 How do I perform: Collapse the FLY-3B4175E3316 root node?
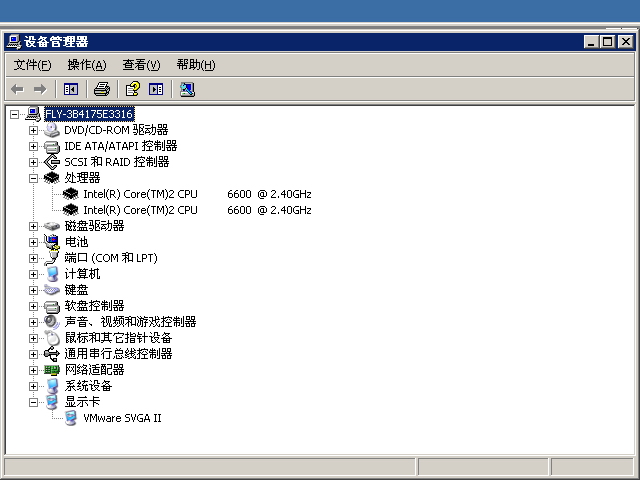(x=14, y=114)
